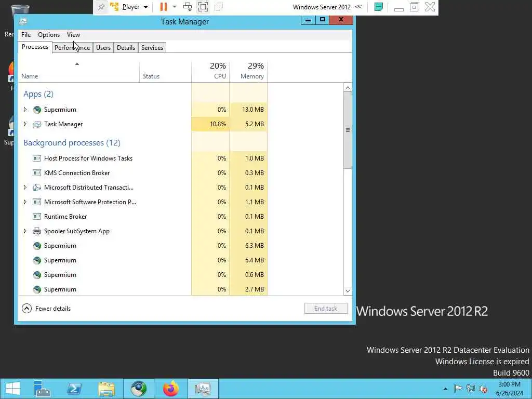Screen dimensions: 532x399
Task: Open the View menu
Action: point(73,35)
